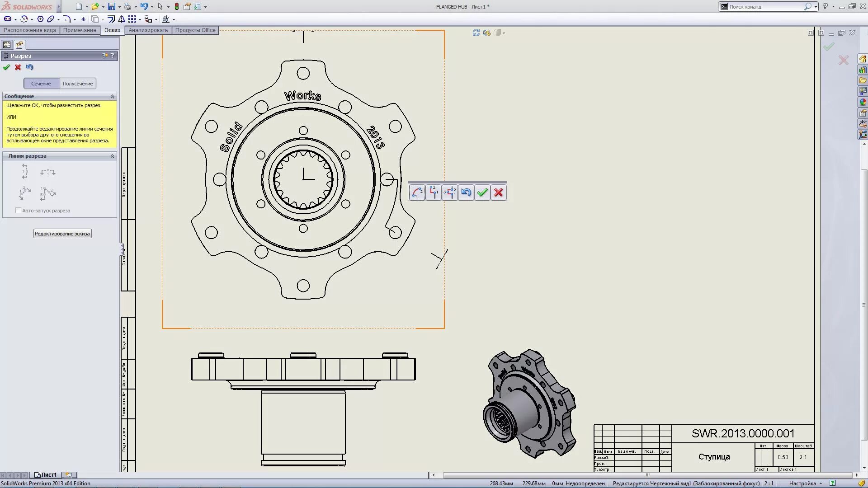Collapse the Сообщение panel
The image size is (868, 488).
(x=112, y=97)
